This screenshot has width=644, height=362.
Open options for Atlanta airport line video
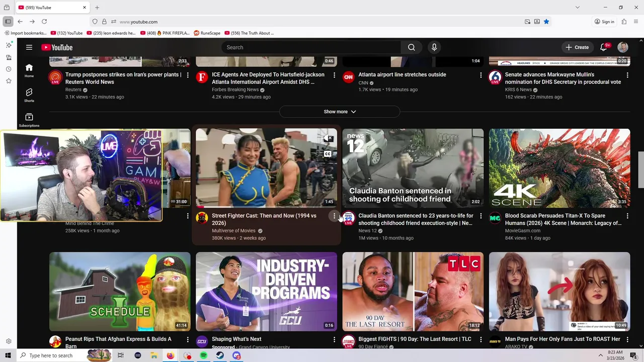pos(480,75)
